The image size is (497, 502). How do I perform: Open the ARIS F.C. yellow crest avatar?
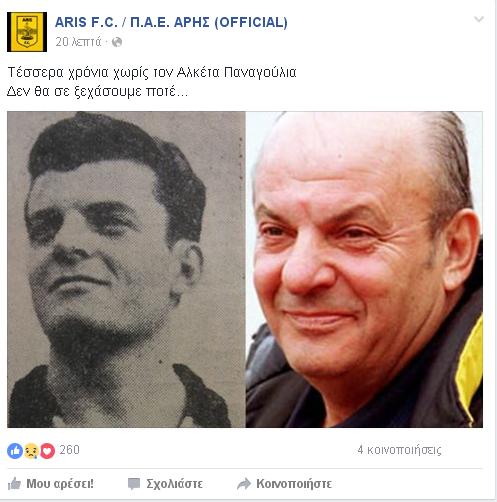pos(27,32)
